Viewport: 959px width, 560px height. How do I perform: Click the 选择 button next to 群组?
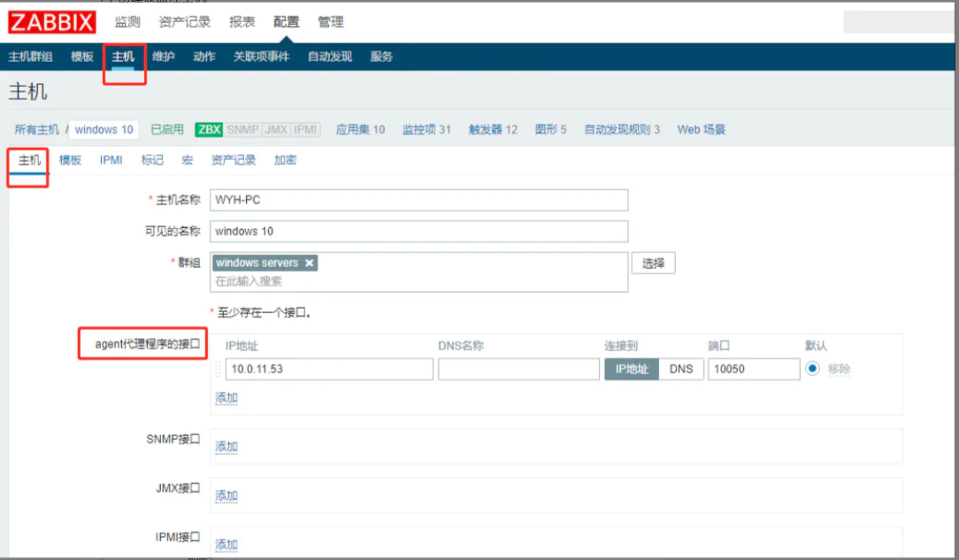(x=653, y=263)
